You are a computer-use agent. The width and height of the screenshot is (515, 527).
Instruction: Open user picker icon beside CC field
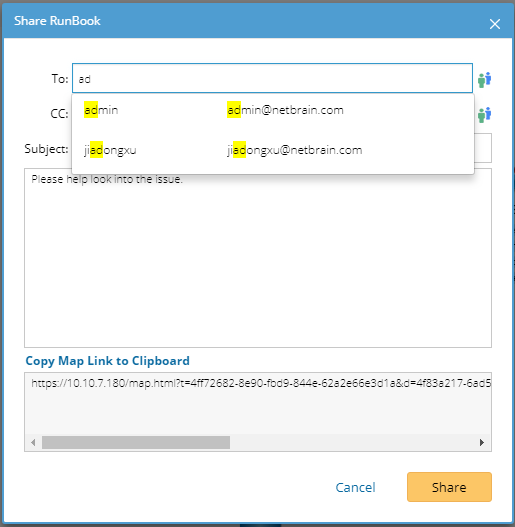(484, 115)
